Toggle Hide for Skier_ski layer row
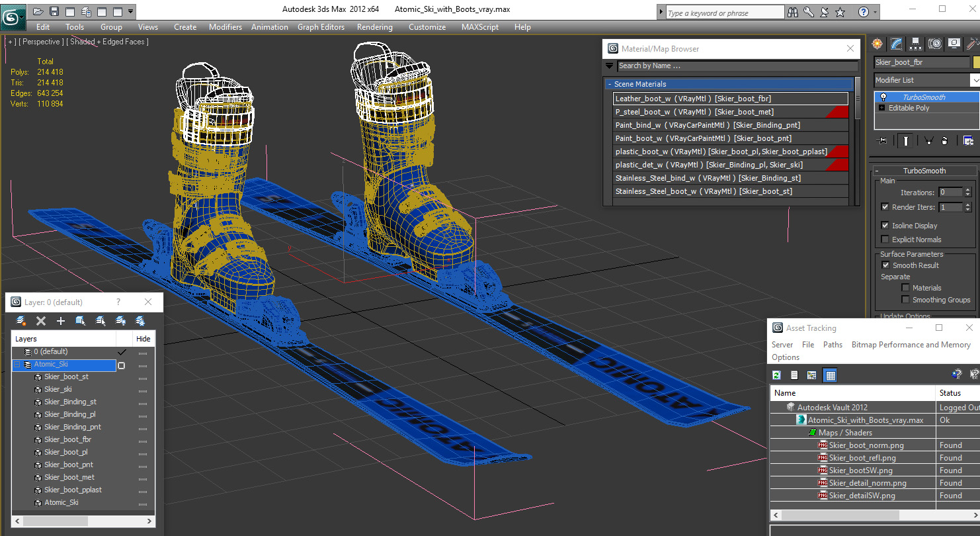 tap(142, 390)
